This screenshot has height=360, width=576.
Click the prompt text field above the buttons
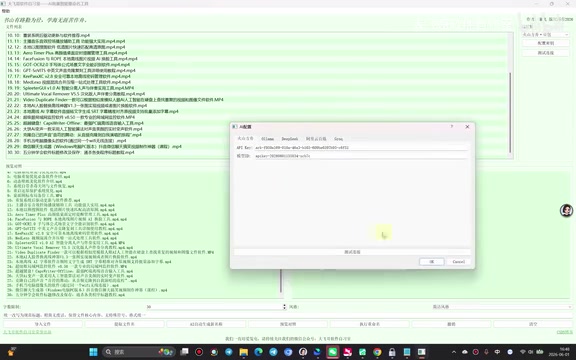pos(287,315)
